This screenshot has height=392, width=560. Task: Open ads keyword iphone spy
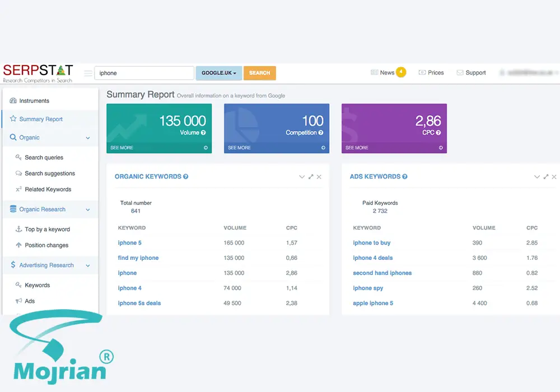[368, 288]
